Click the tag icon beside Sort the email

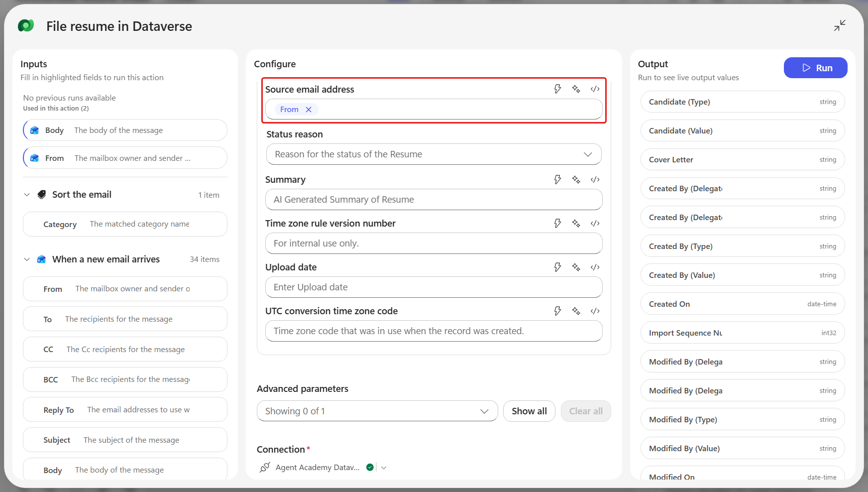tap(42, 195)
